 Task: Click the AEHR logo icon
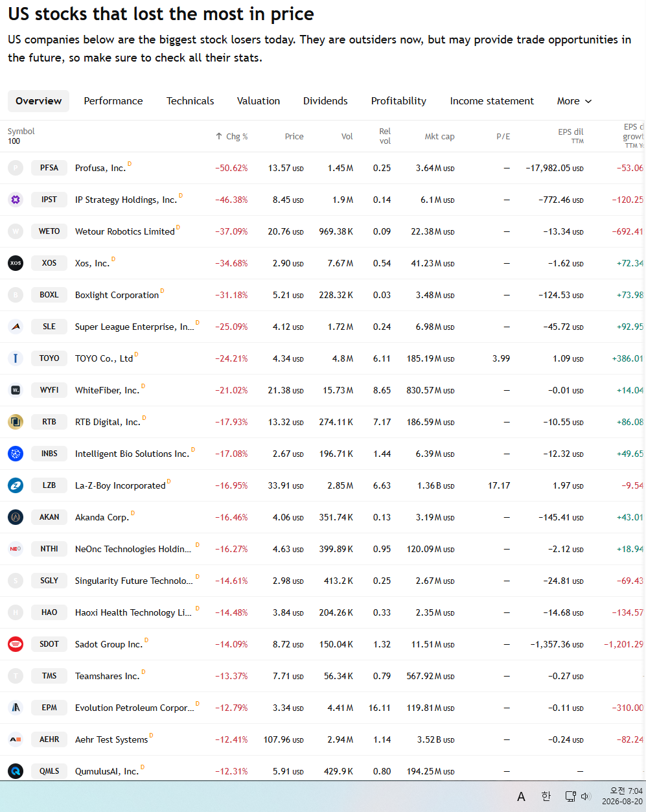point(16,739)
